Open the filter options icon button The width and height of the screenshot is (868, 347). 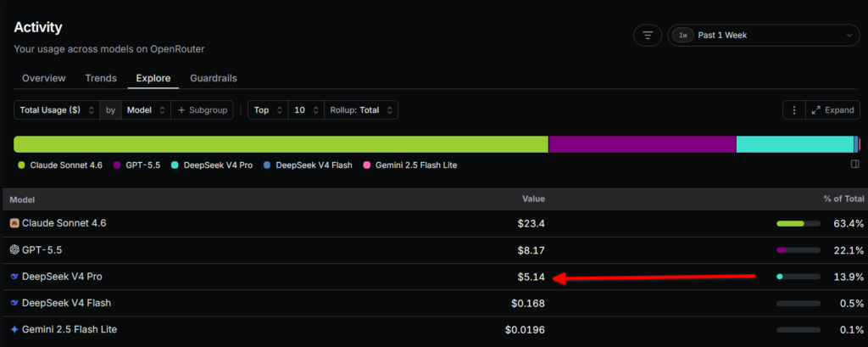pos(648,36)
